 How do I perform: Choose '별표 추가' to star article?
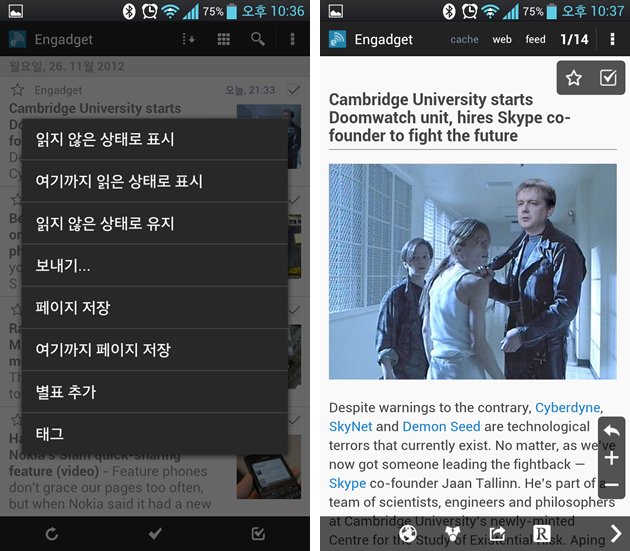point(155,392)
